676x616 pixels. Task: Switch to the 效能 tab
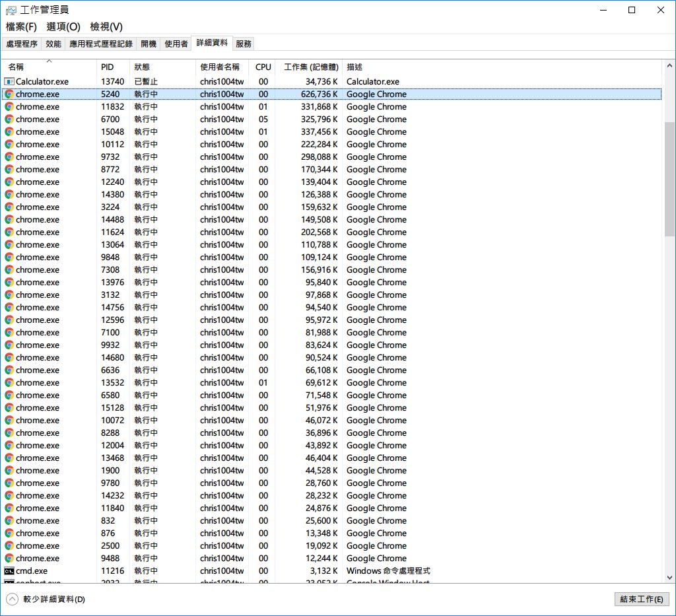[53, 44]
